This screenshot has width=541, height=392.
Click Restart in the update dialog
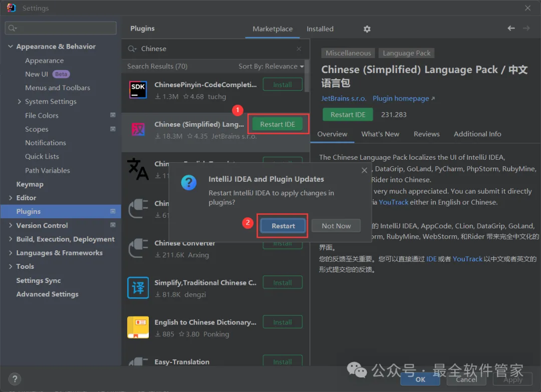coord(283,226)
